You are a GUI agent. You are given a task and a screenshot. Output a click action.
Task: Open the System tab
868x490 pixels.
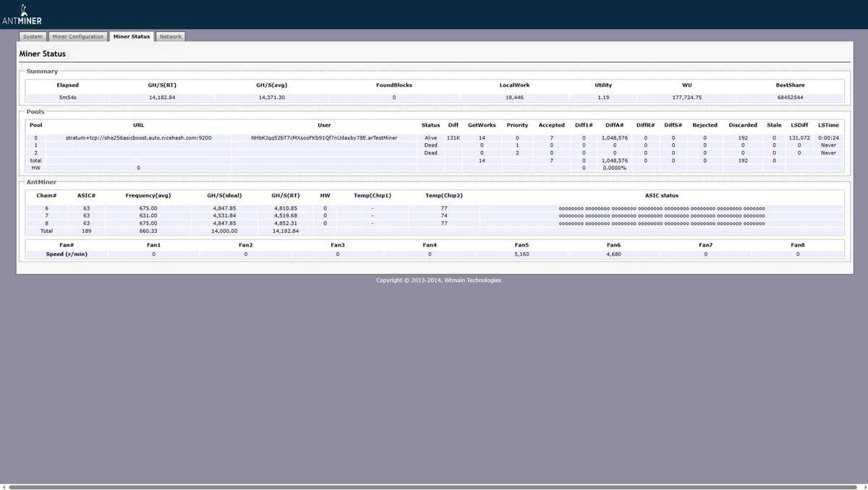pos(33,36)
